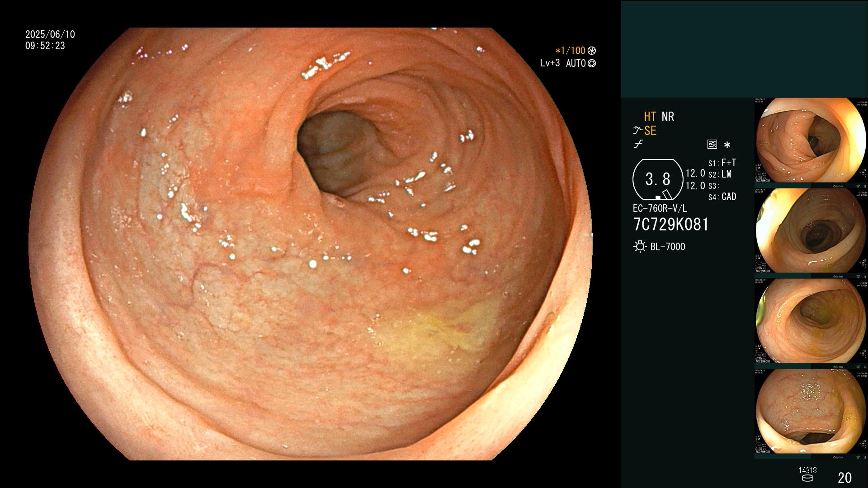Select the SE emphasis indicator
Image resolution: width=868 pixels, height=488 pixels.
click(650, 131)
